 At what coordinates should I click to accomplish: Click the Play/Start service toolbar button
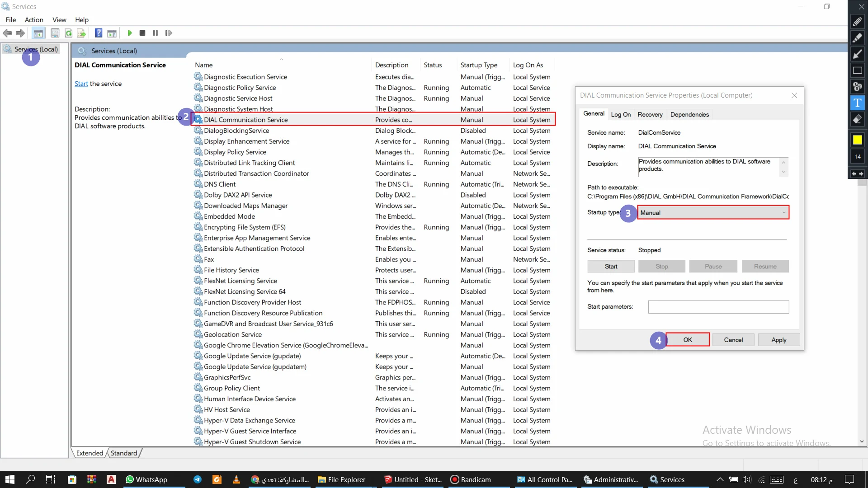pyautogui.click(x=130, y=33)
